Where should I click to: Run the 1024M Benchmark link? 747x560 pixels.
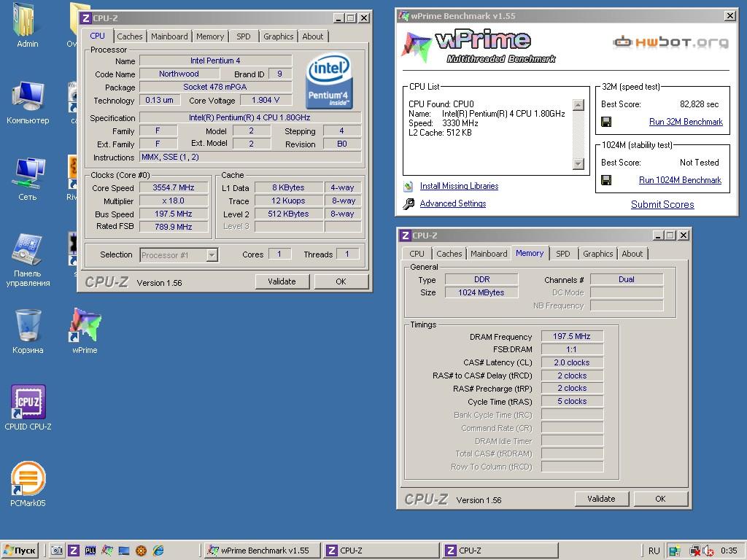681,180
